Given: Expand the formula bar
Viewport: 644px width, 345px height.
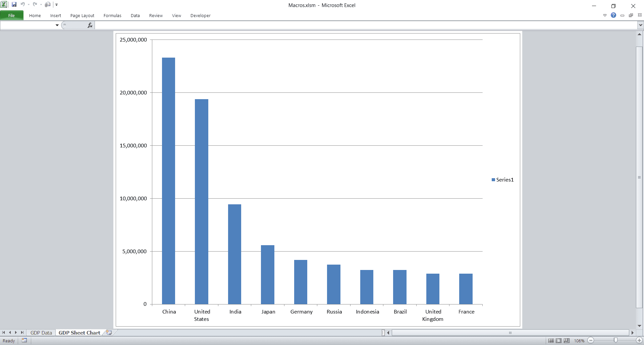Looking at the screenshot, I should [640, 25].
